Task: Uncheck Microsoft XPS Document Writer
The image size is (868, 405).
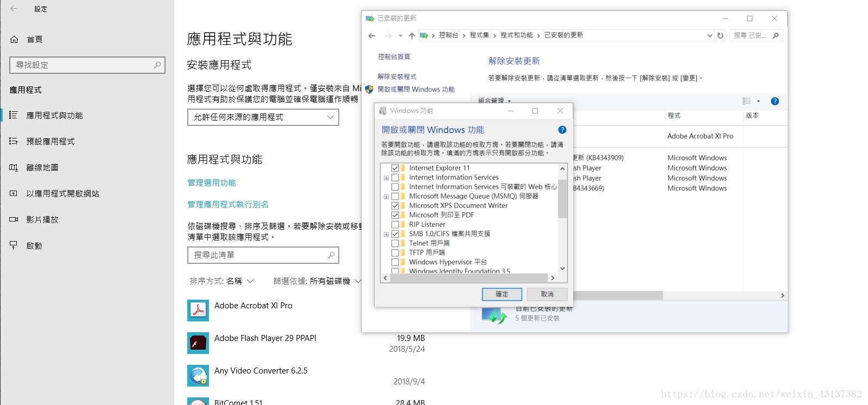Action: 395,206
